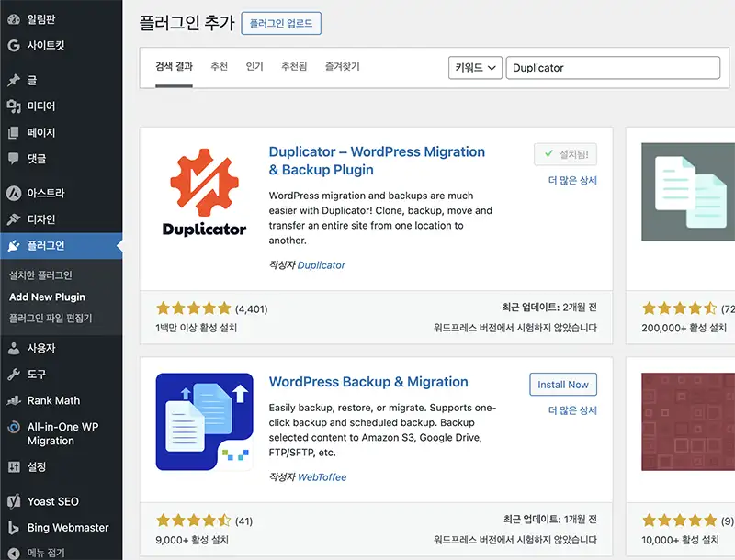Image resolution: width=735 pixels, height=560 pixels.
Task: Click the 사용자 user icon
Action: click(14, 348)
